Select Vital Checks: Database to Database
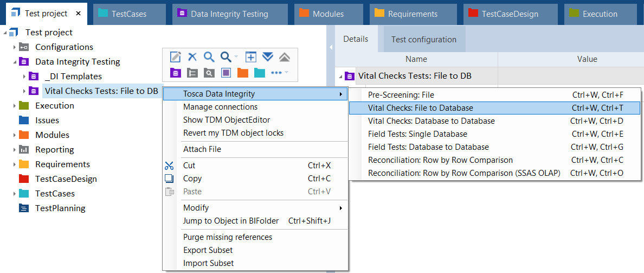The height and width of the screenshot is (273, 644). [431, 120]
